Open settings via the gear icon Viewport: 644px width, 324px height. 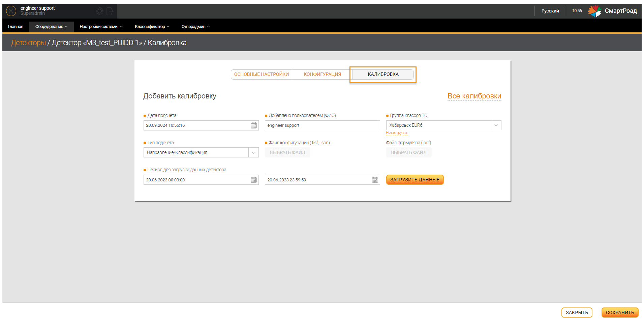click(x=99, y=11)
